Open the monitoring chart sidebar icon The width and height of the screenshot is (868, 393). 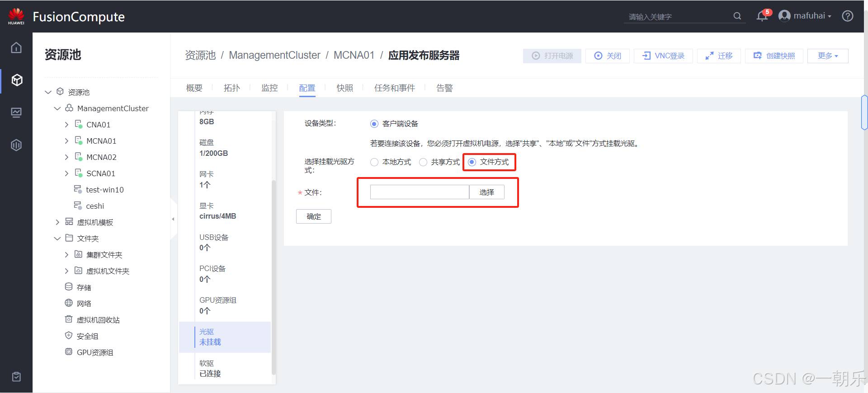coord(16,112)
